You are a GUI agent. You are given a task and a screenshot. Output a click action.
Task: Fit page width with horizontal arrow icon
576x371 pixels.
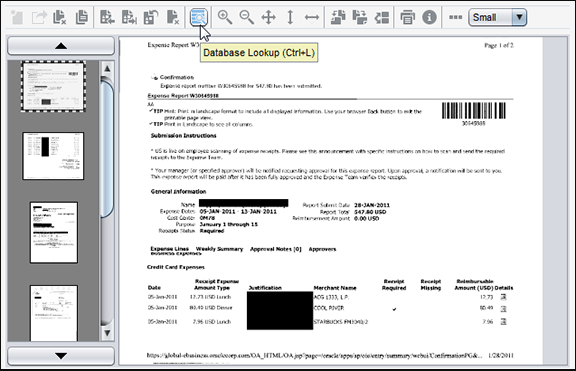tap(312, 17)
